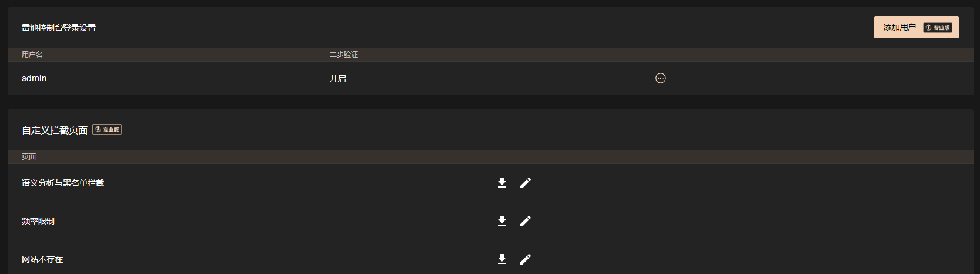The image size is (980, 274).
Task: Click the 页面 column header
Action: pos(29,157)
